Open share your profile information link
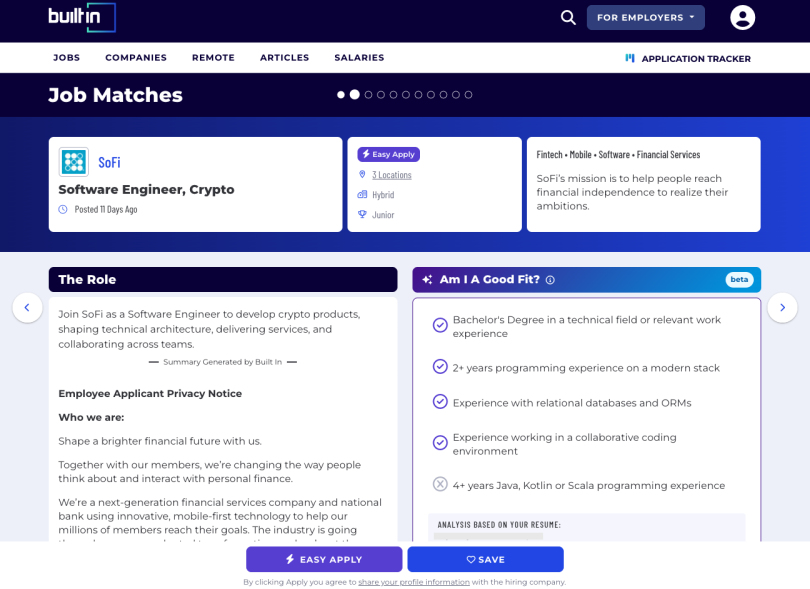810x589 pixels. [x=414, y=582]
